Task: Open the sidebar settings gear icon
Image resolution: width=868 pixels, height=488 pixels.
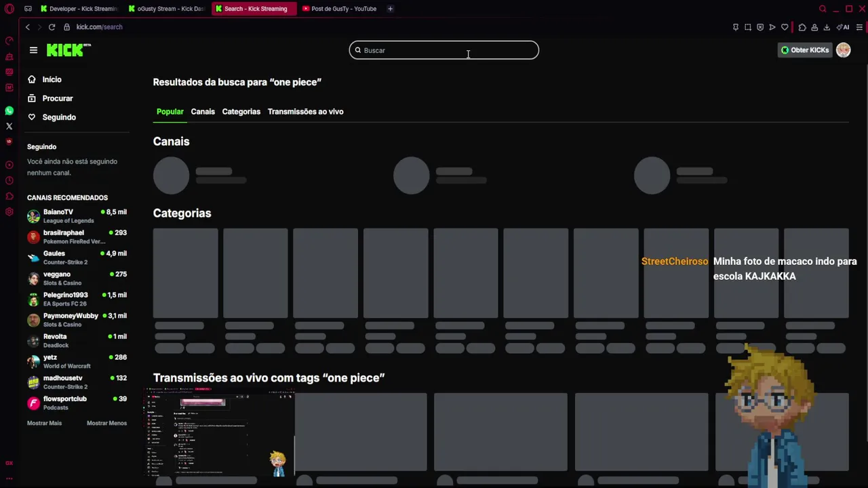Action: point(9,211)
